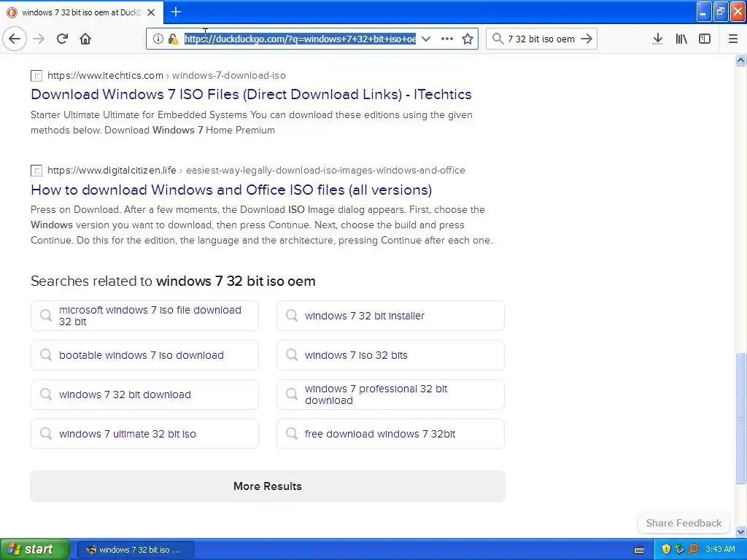
Task: Click the scrollbar up arrow
Action: point(740,60)
